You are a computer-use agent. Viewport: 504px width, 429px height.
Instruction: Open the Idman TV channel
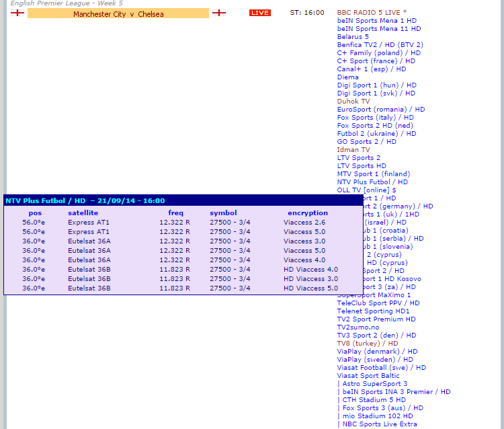pyautogui.click(x=353, y=149)
